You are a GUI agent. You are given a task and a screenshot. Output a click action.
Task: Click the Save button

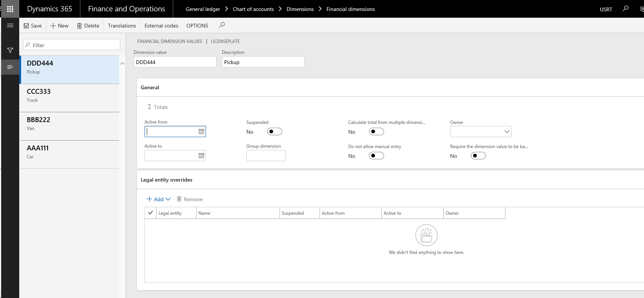(x=33, y=26)
